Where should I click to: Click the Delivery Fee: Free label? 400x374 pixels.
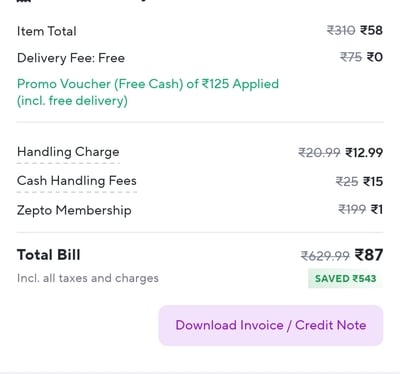tap(71, 58)
